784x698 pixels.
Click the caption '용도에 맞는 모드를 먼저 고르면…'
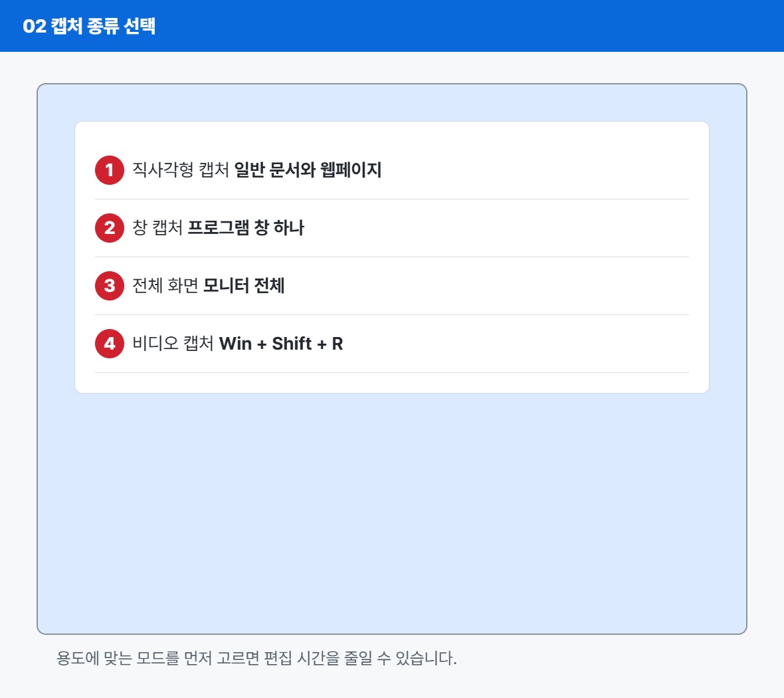256,658
